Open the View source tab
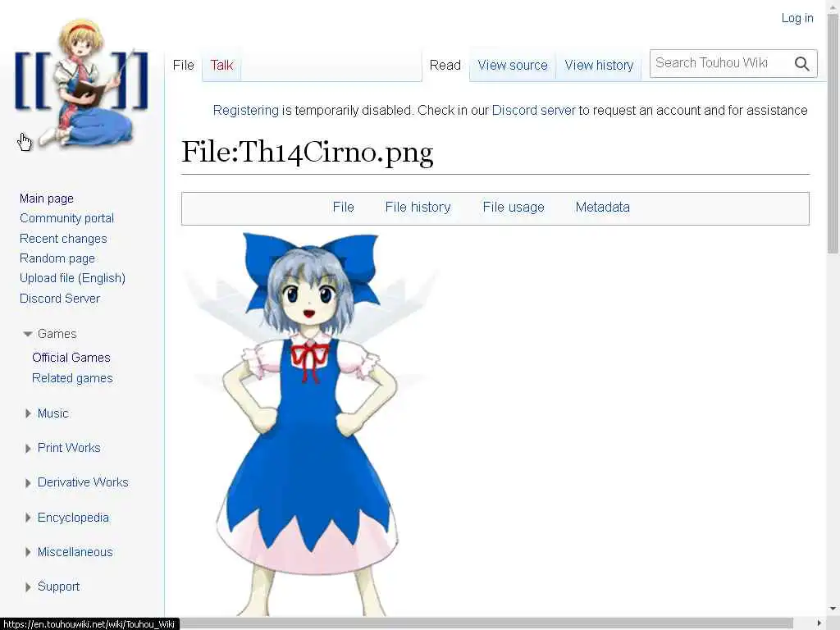Viewport: 840px width, 630px height. (x=513, y=65)
